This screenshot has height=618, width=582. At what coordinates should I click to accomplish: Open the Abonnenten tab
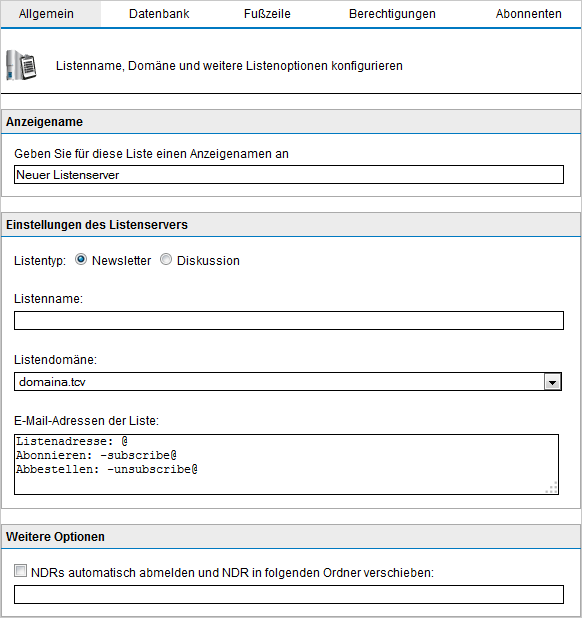point(528,14)
